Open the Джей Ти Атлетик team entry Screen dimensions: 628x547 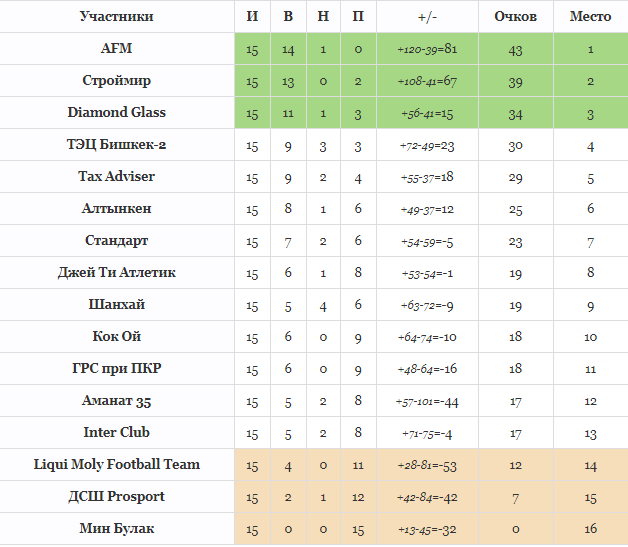pos(117,273)
